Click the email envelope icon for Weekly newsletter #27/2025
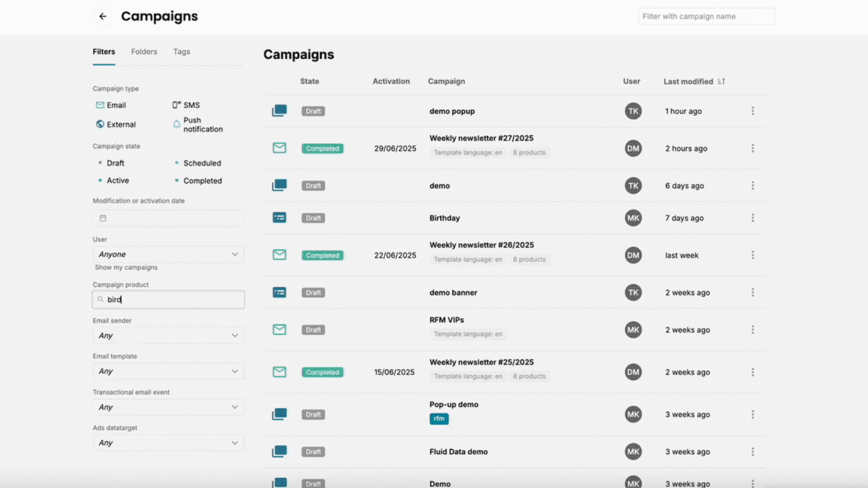The width and height of the screenshot is (868, 488). [279, 148]
